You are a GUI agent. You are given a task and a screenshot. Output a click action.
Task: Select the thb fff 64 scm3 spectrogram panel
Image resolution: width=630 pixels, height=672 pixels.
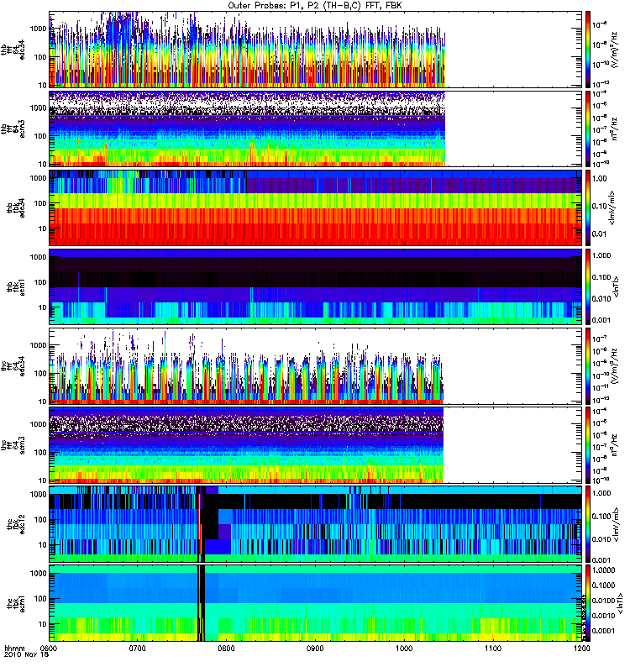(x=316, y=129)
